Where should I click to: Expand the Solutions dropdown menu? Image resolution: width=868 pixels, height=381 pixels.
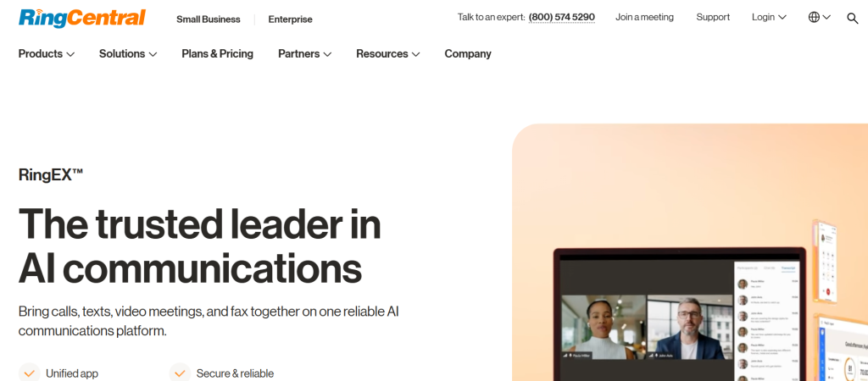coord(128,53)
